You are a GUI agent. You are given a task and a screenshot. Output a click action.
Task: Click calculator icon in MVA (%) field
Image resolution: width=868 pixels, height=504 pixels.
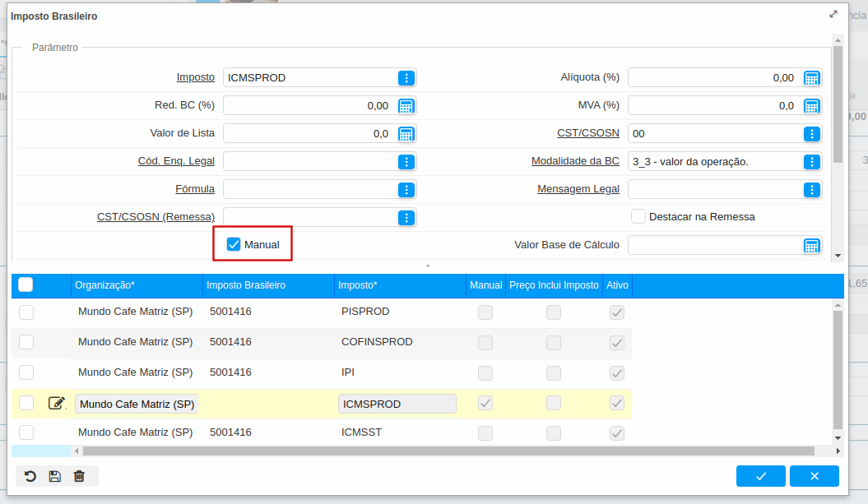[811, 106]
